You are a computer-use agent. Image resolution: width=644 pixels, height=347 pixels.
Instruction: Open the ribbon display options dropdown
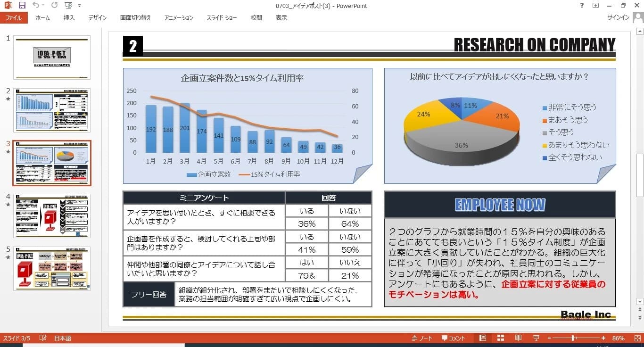click(x=595, y=5)
